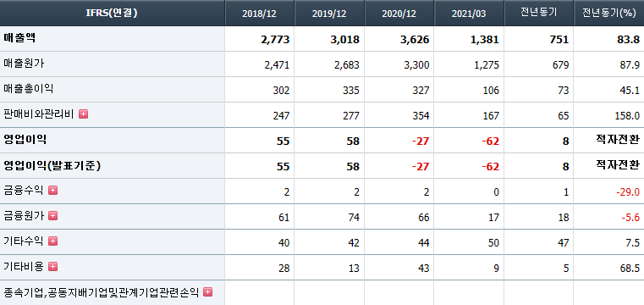Click 금융원가 value 61 for 2018/12
Image resolution: width=644 pixels, height=305 pixels.
click(283, 218)
